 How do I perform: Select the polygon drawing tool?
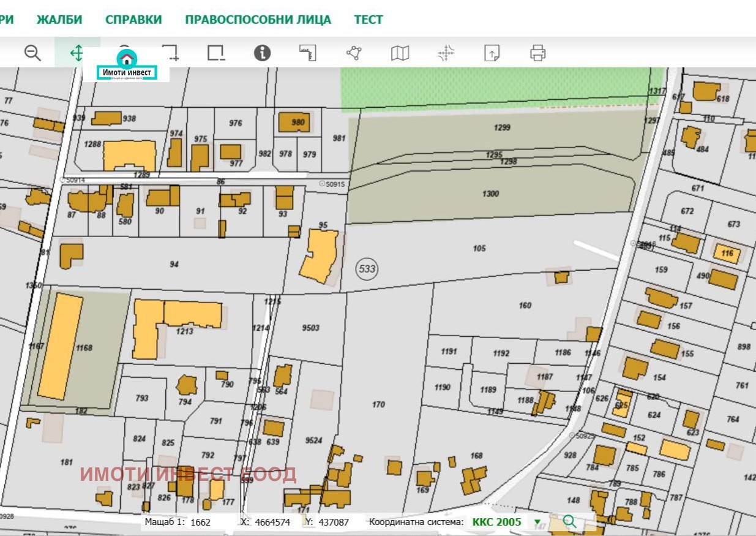click(x=354, y=53)
